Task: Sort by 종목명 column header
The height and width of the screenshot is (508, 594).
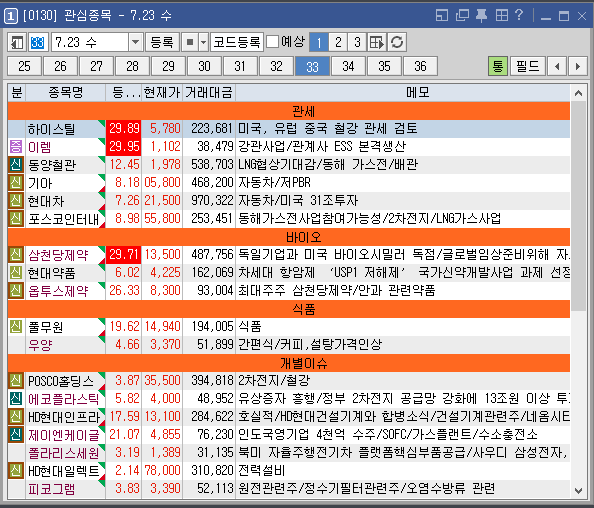Action: [66, 92]
